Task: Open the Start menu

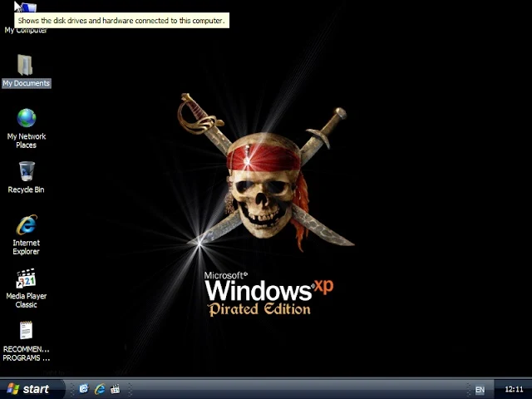Action: (x=32, y=389)
